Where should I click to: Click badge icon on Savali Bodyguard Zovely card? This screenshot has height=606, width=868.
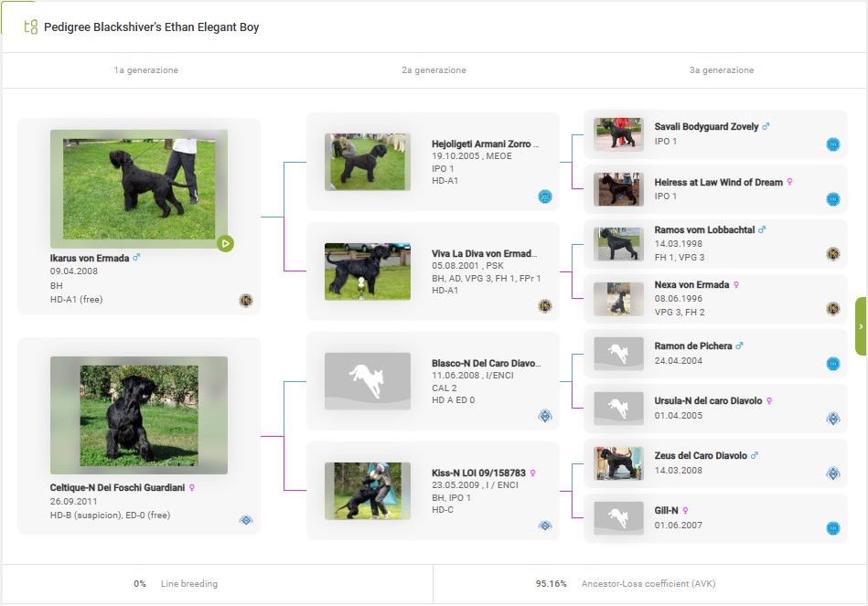[832, 144]
